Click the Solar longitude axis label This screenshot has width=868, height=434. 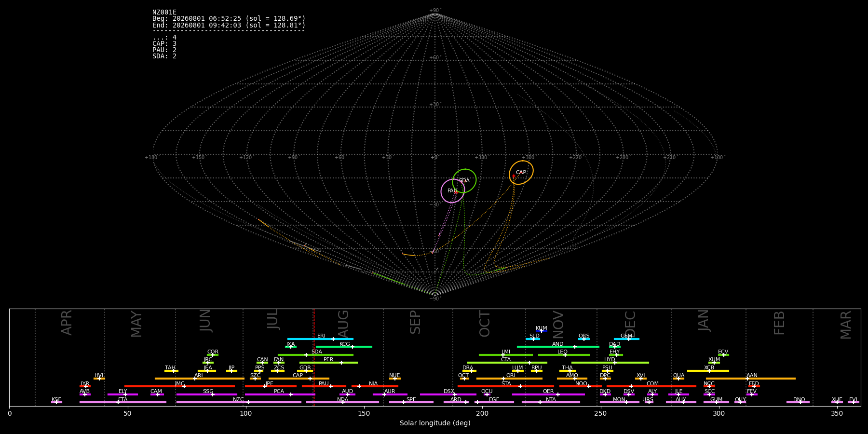pyautogui.click(x=435, y=423)
